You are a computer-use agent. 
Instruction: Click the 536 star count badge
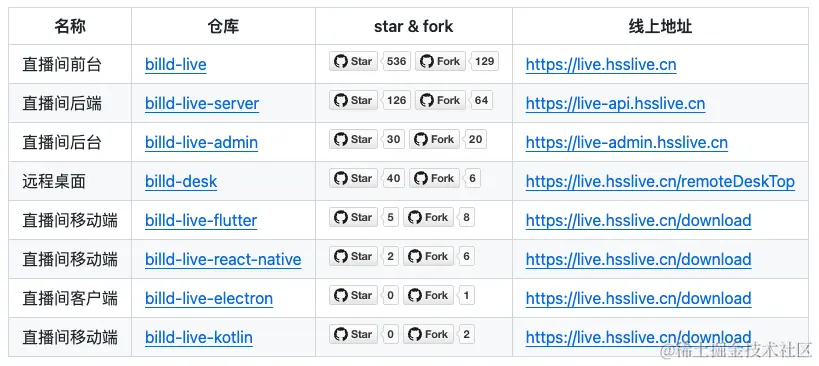(x=396, y=62)
